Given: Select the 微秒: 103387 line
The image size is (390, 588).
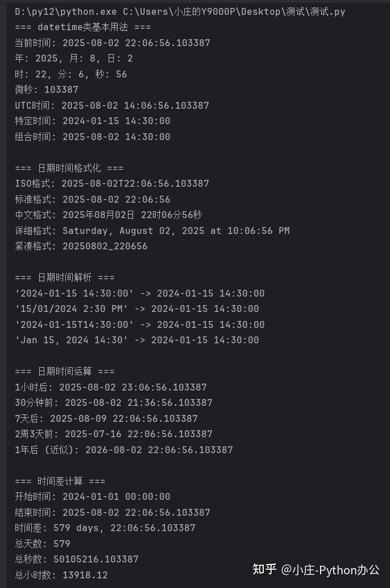Looking at the screenshot, I should [47, 89].
